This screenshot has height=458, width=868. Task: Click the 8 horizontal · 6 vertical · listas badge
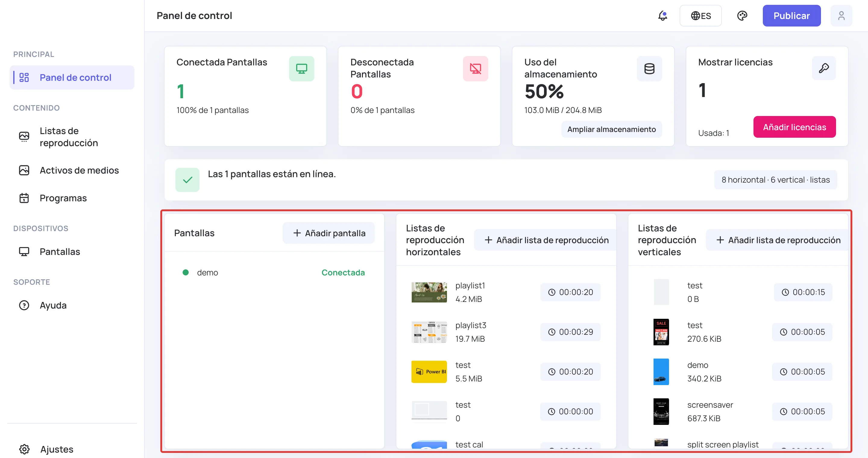point(776,180)
